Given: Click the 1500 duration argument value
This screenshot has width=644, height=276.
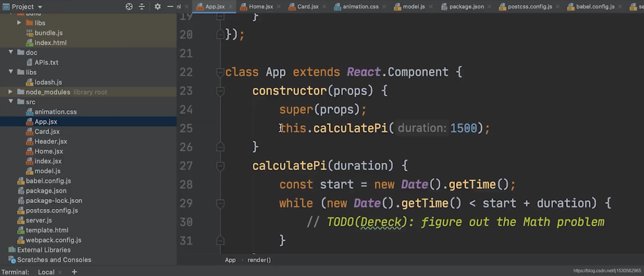Looking at the screenshot, I should click(463, 128).
